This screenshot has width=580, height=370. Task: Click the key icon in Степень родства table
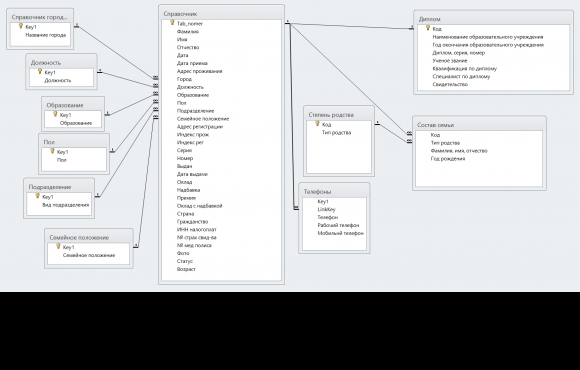tap(317, 124)
